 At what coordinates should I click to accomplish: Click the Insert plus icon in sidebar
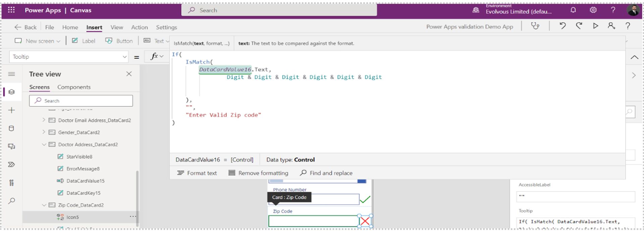click(11, 110)
